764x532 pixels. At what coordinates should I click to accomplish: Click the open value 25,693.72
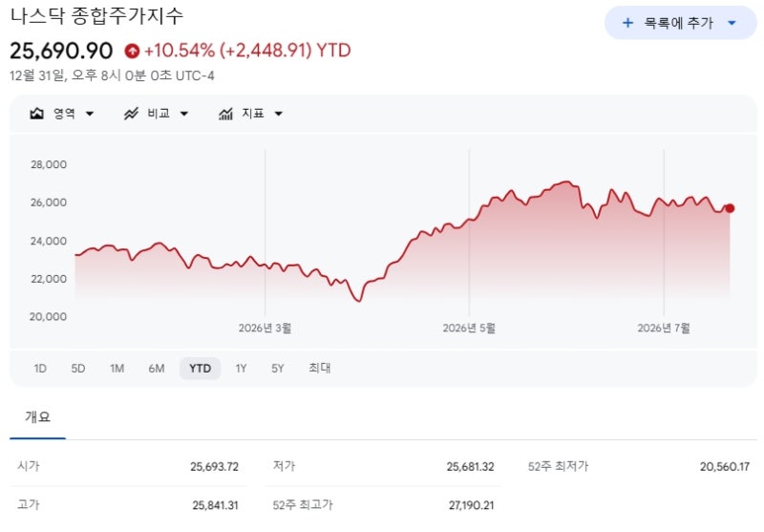pyautogui.click(x=214, y=467)
